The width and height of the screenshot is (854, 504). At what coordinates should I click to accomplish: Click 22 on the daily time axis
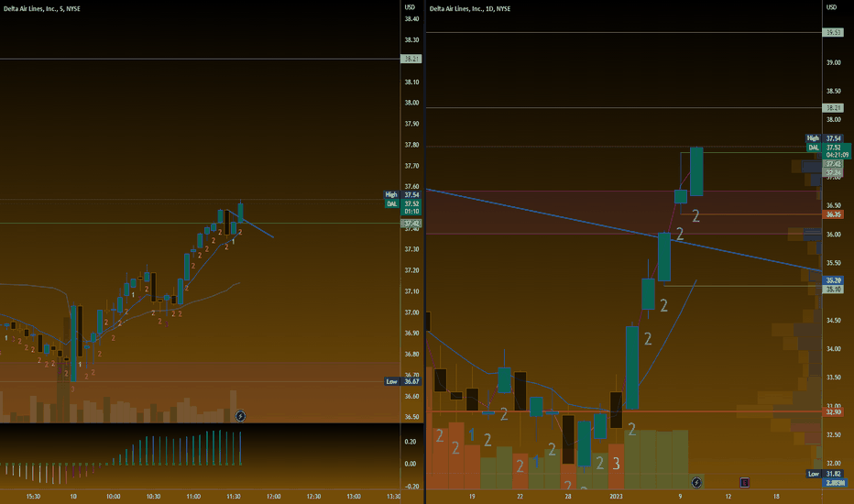point(520,497)
